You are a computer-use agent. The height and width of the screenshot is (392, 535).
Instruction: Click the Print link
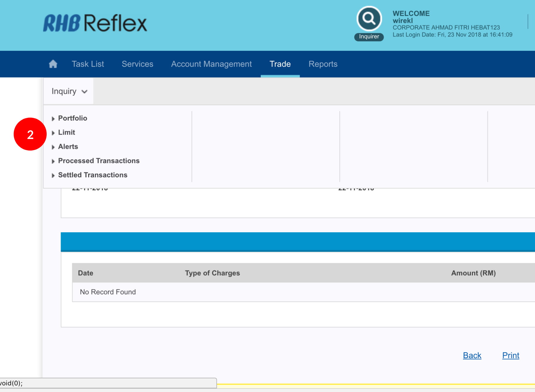tap(511, 355)
